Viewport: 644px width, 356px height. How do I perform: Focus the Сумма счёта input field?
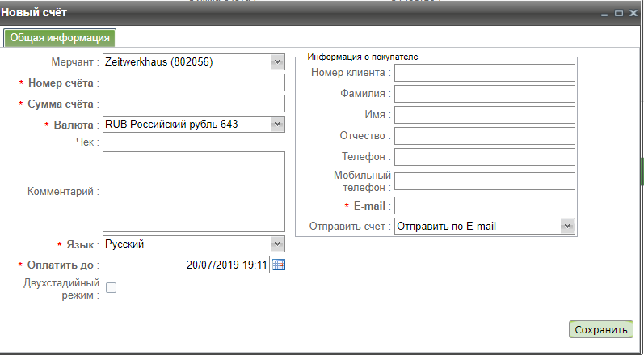click(194, 104)
